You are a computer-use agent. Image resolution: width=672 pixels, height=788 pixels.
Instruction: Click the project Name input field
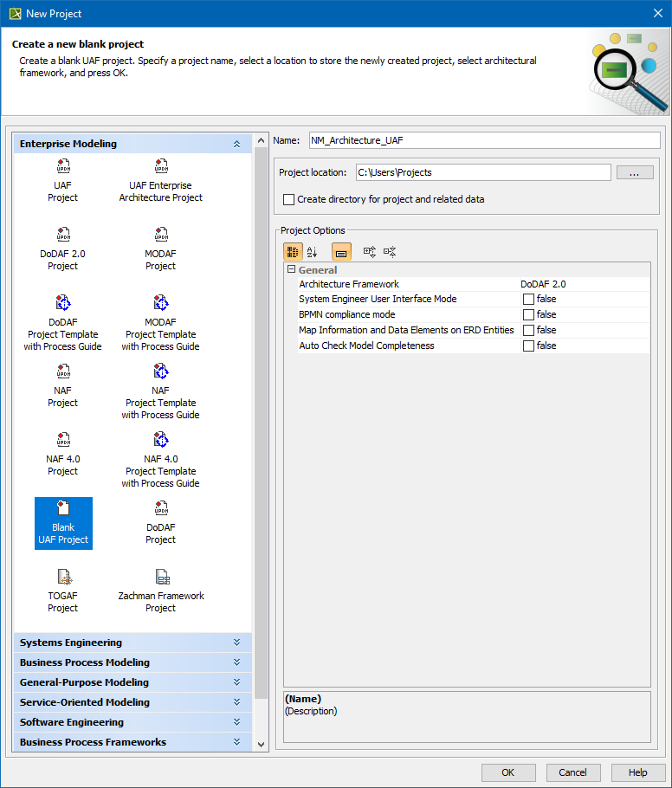pos(483,140)
